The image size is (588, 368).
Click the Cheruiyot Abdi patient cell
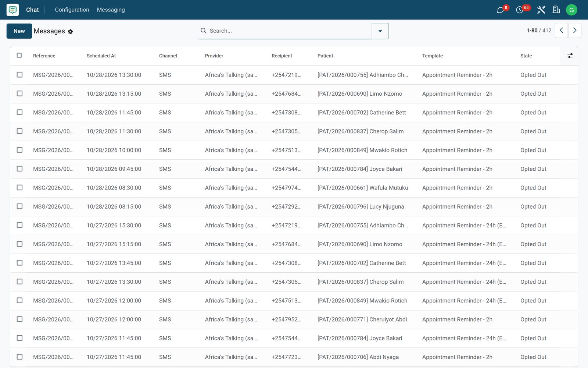point(362,319)
